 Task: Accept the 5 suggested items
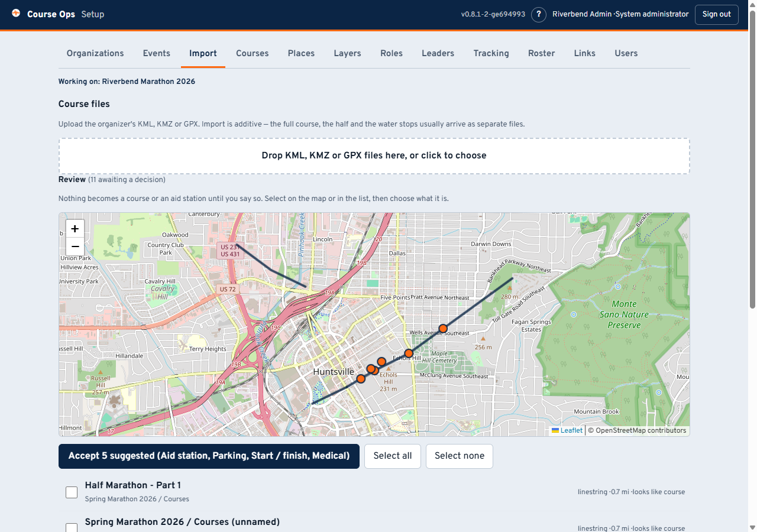[209, 456]
